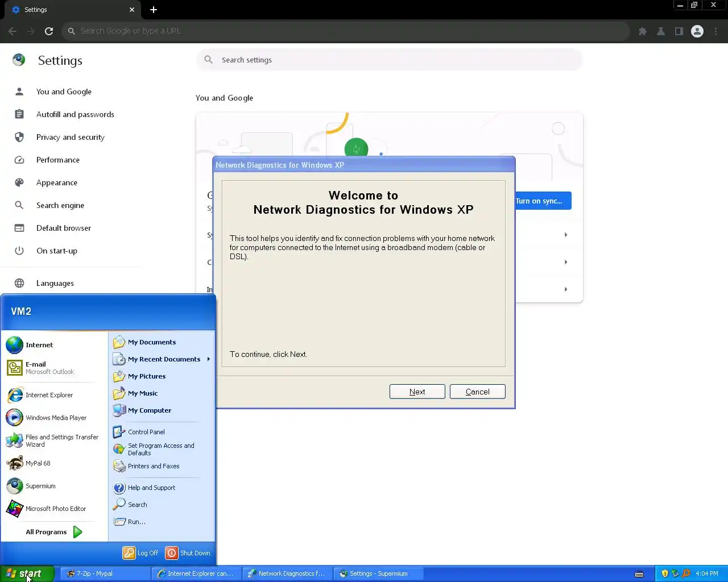Screen dimensions: 728x582
Task: Open Files and Settings Transfer Wizard
Action: (x=55, y=440)
